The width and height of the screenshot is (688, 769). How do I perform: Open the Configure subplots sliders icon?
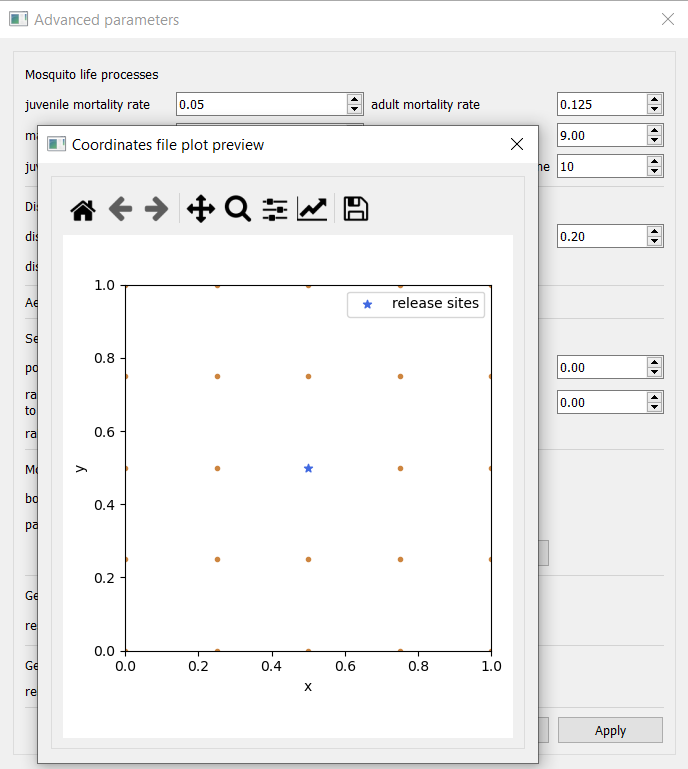tap(275, 209)
